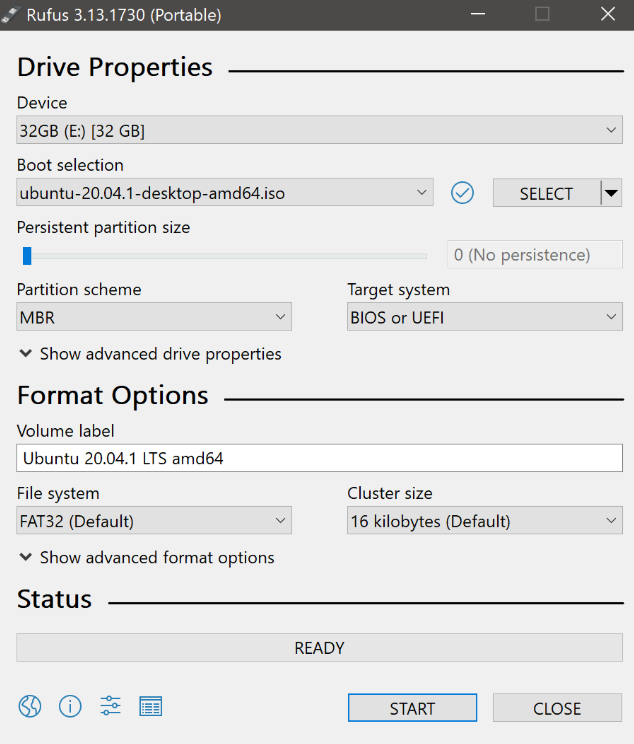This screenshot has height=744, width=634.
Task: Open the Cluster size dropdown
Action: [x=485, y=521]
